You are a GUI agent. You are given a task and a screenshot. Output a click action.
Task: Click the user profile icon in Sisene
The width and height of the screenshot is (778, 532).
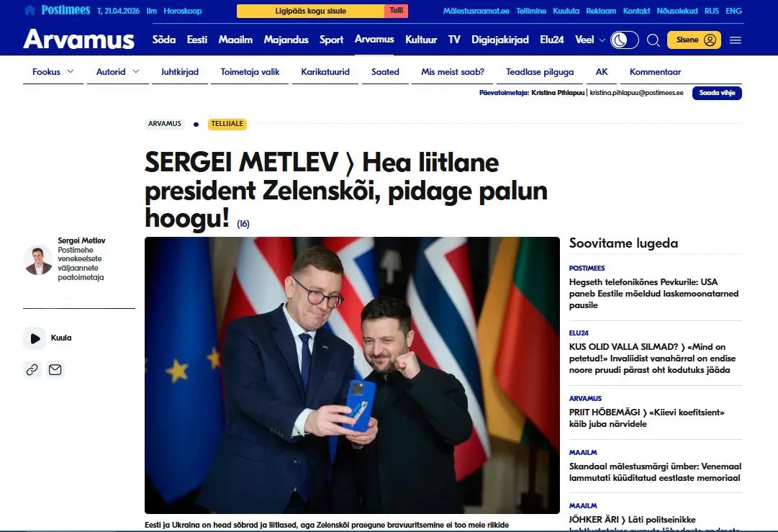(x=710, y=40)
